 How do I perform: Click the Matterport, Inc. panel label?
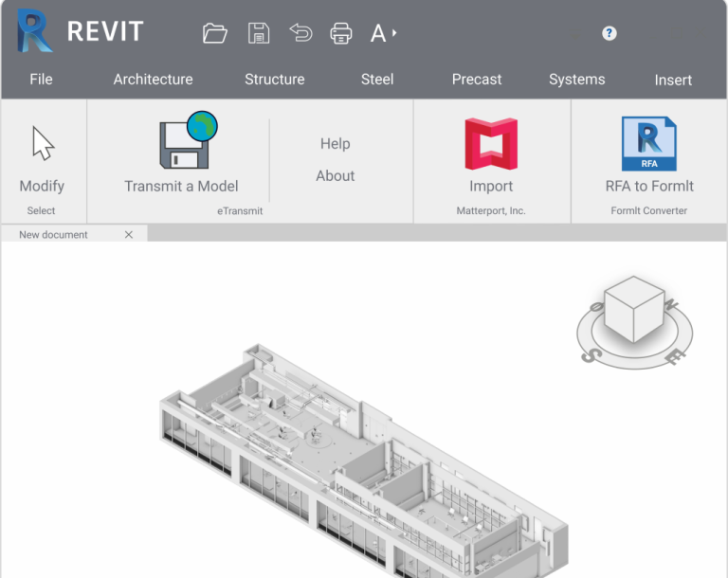[x=491, y=210]
